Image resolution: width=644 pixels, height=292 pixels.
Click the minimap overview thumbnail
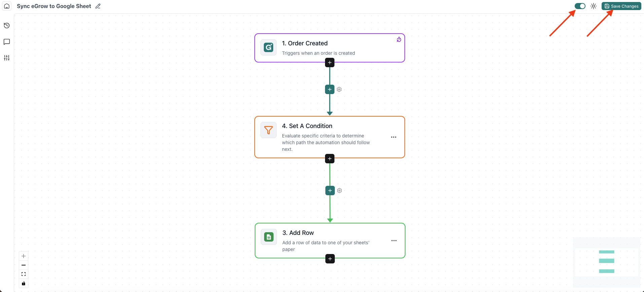click(x=607, y=262)
